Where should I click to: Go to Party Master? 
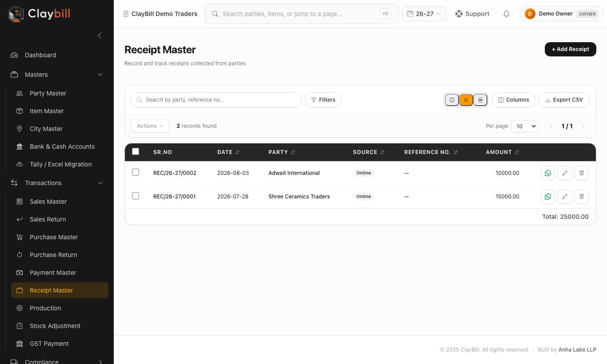click(x=60, y=93)
